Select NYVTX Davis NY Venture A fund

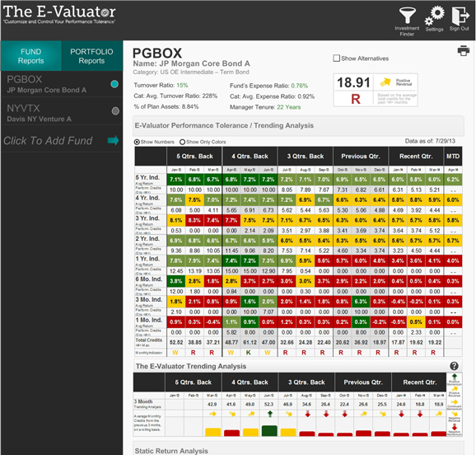pos(62,111)
